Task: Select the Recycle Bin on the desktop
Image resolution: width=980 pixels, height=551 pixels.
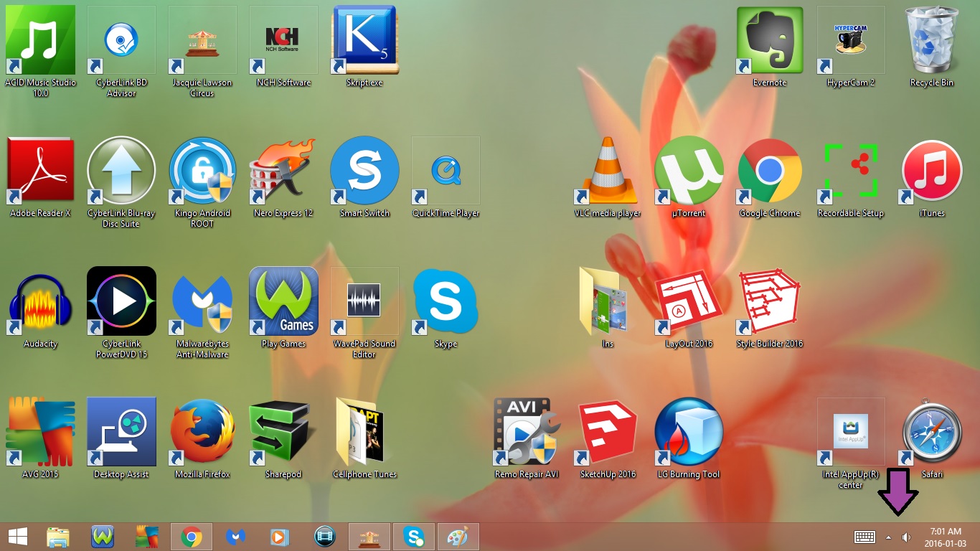Action: [932, 40]
